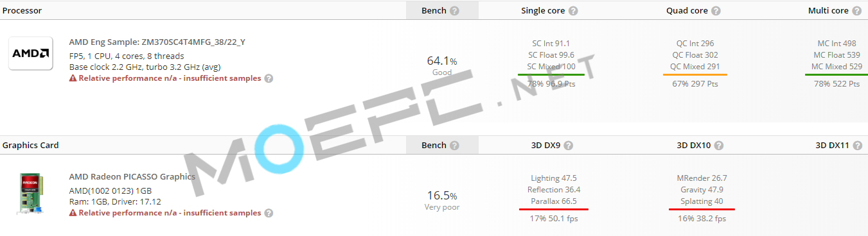Image resolution: width=868 pixels, height=236 pixels.
Task: Open the AMD Radeon PICASSO Graphics link
Action: click(132, 176)
